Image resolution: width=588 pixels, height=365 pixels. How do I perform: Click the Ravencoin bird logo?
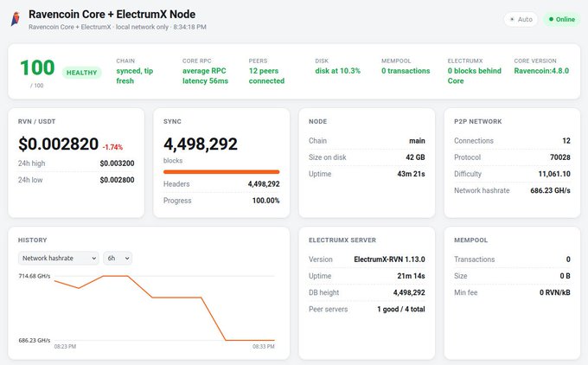pyautogui.click(x=16, y=19)
